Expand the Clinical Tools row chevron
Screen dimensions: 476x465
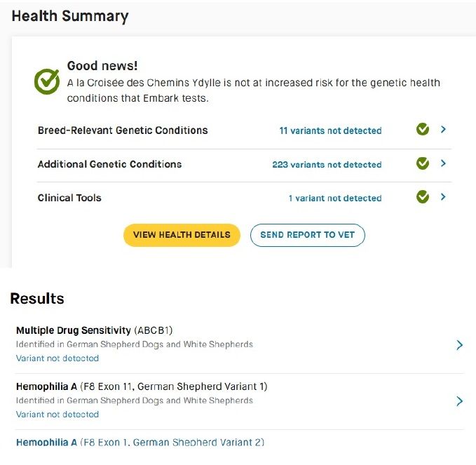click(443, 197)
